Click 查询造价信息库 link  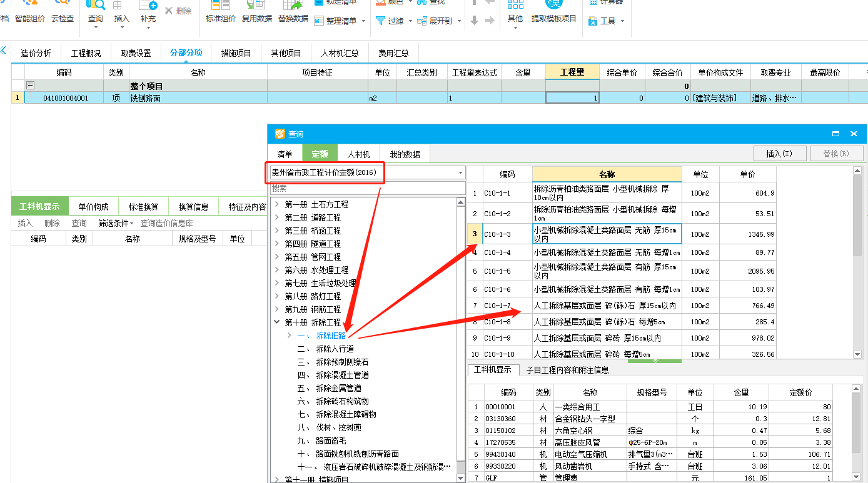click(166, 223)
